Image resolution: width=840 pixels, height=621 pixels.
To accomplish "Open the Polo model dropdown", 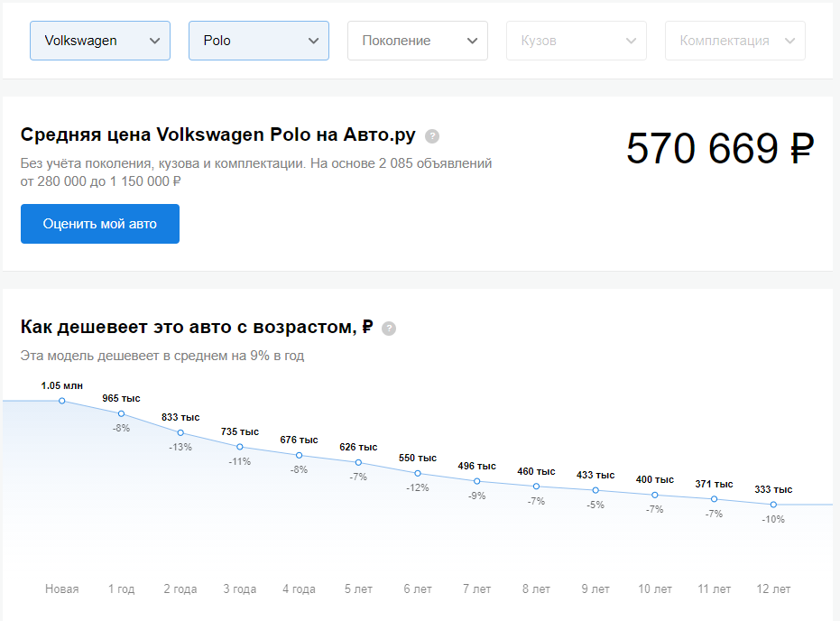I will tap(259, 41).
